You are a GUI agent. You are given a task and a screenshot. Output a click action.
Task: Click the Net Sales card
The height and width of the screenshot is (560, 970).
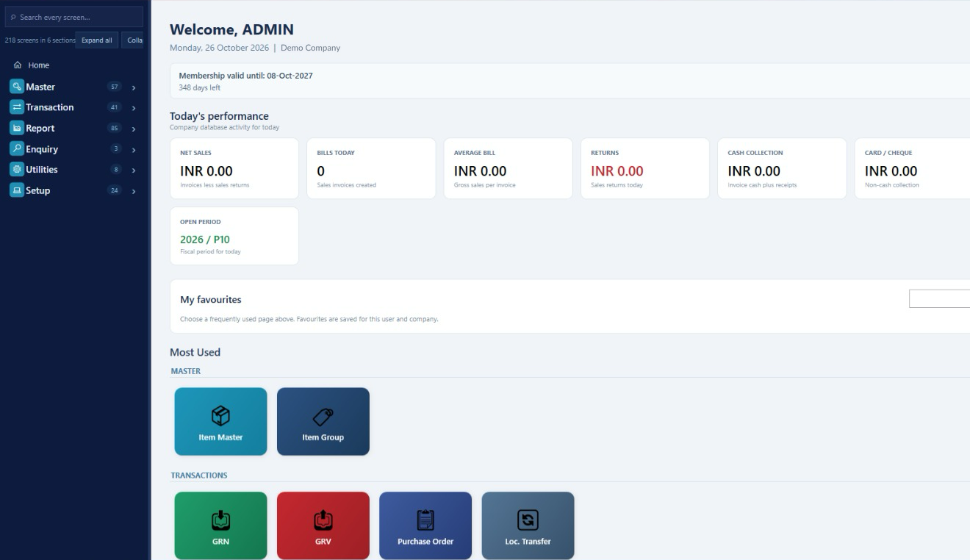point(234,168)
